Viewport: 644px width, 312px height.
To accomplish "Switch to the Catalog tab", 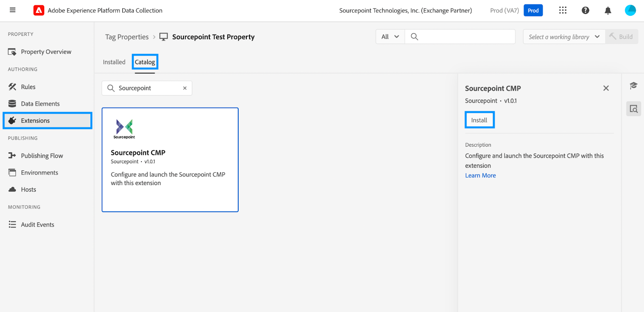I will pos(145,62).
